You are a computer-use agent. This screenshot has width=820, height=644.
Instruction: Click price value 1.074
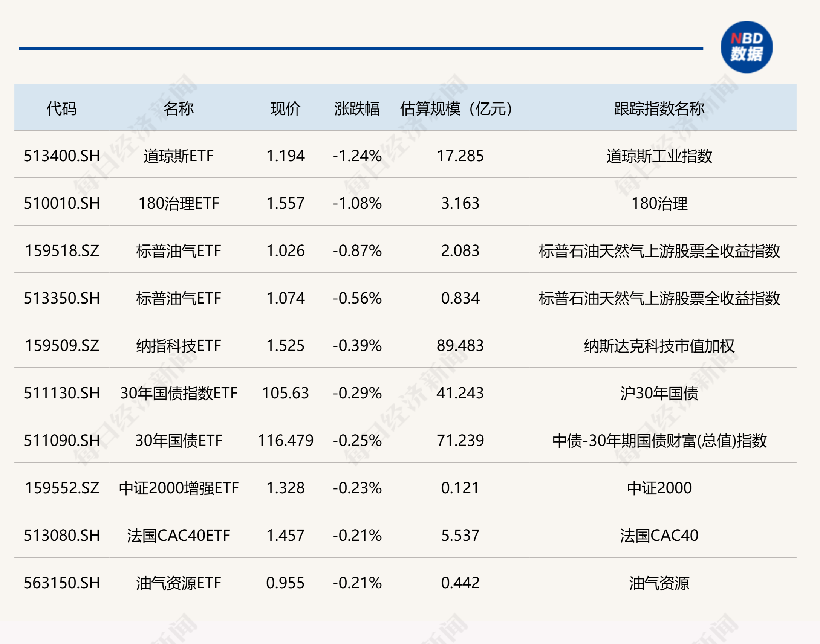coord(285,298)
